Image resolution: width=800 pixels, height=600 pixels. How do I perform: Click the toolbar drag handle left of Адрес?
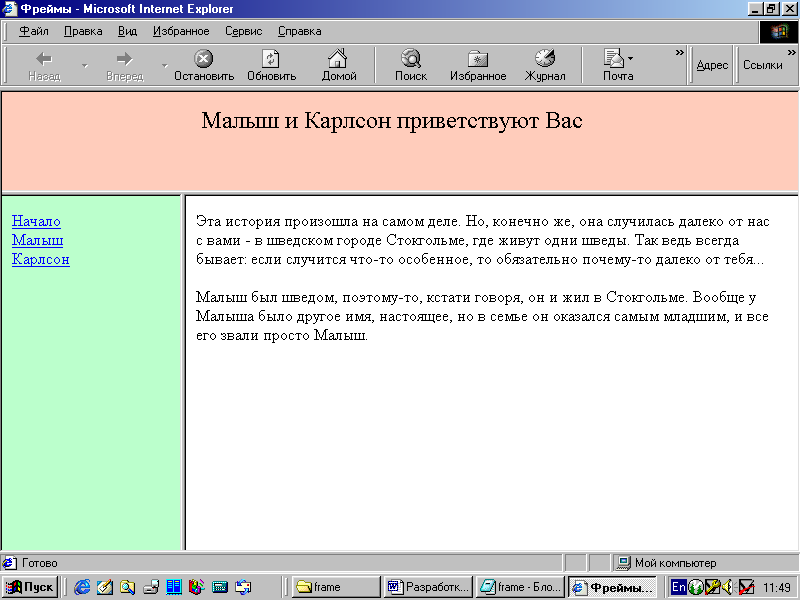coord(691,65)
